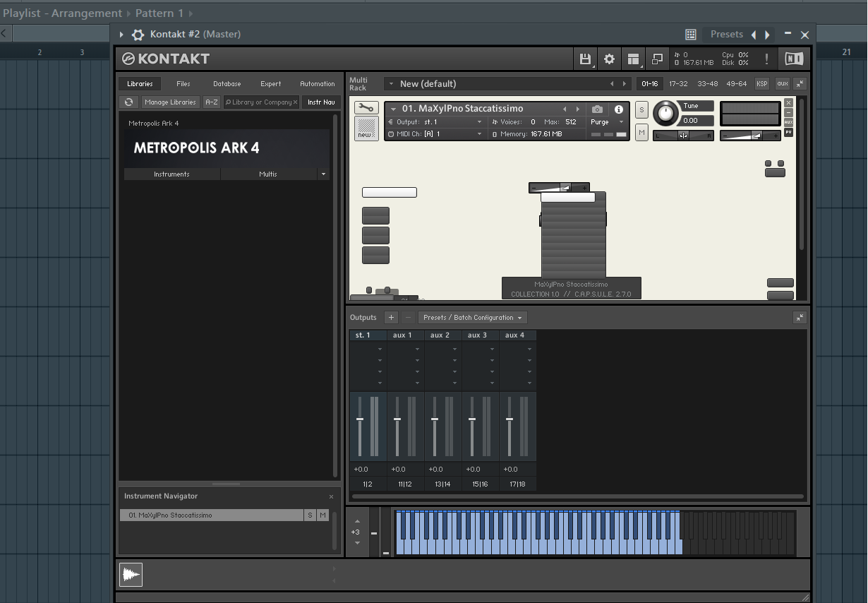Open the workspace panel layout menu icon
Image resolution: width=868 pixels, height=603 pixels.
pos(633,59)
